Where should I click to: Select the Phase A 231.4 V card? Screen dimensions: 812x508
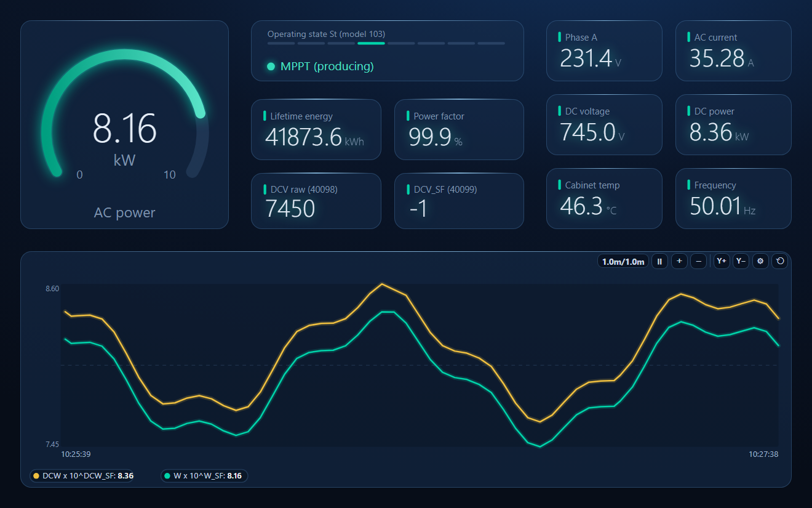coord(604,50)
